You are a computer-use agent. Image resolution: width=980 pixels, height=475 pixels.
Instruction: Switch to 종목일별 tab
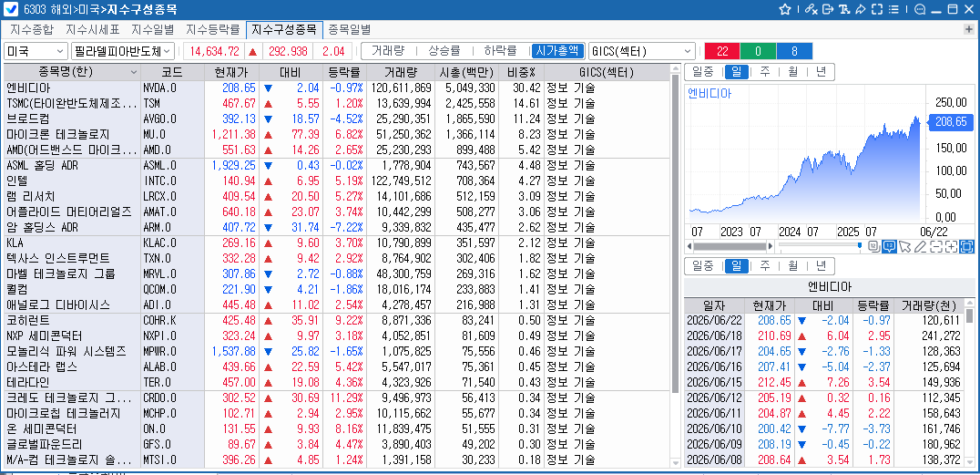point(350,29)
